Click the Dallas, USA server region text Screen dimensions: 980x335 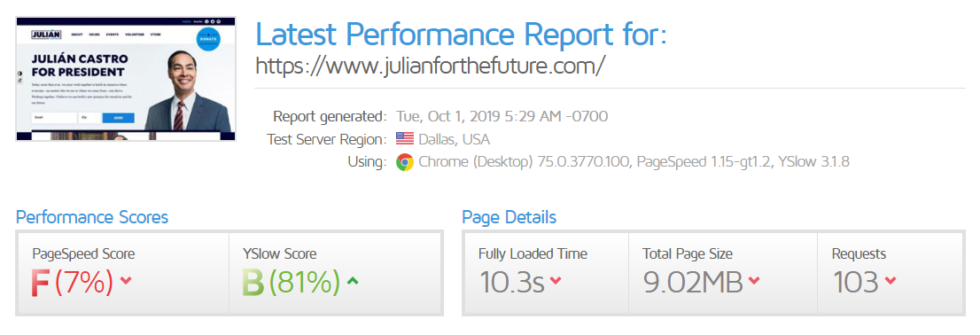click(x=455, y=139)
